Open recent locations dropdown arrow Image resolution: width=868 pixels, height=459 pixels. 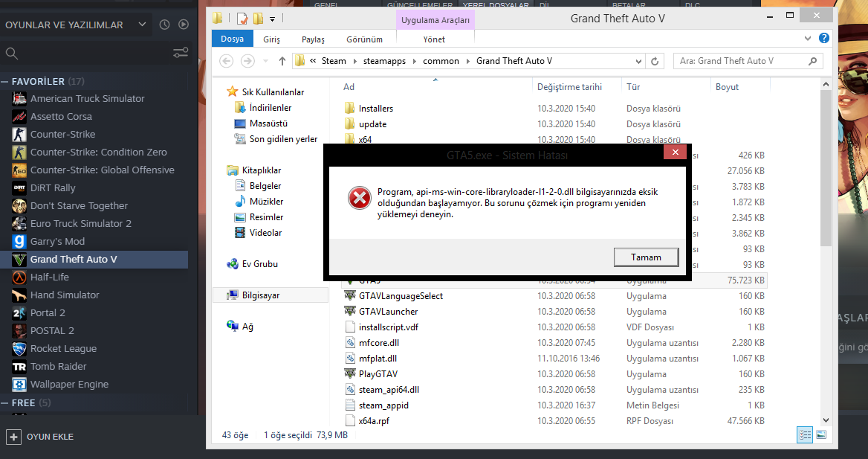(266, 61)
